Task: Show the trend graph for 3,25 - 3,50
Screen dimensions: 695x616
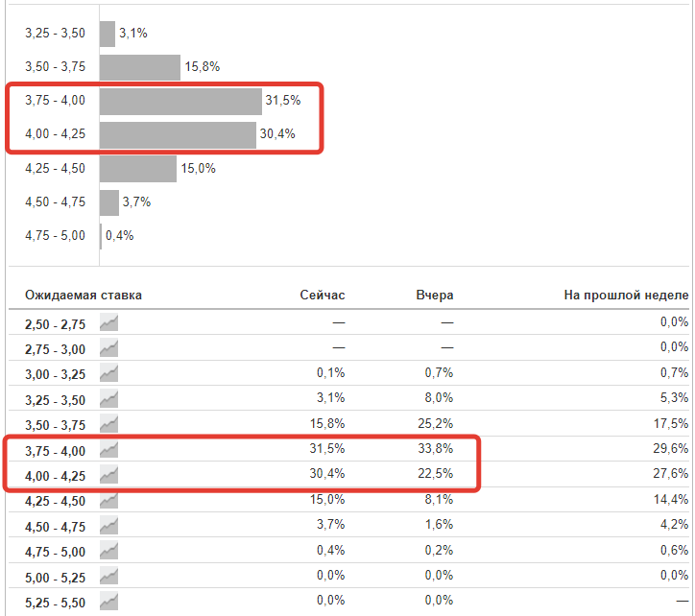Action: (x=108, y=397)
